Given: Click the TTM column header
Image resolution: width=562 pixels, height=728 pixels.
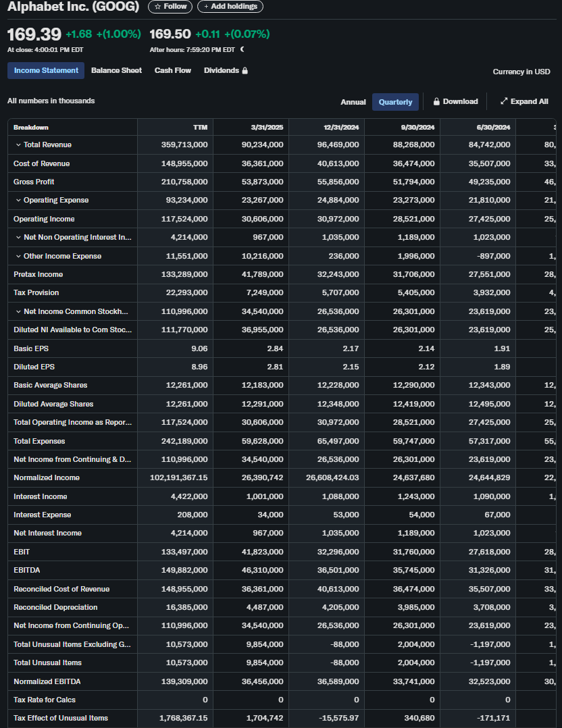Looking at the screenshot, I should (x=200, y=127).
